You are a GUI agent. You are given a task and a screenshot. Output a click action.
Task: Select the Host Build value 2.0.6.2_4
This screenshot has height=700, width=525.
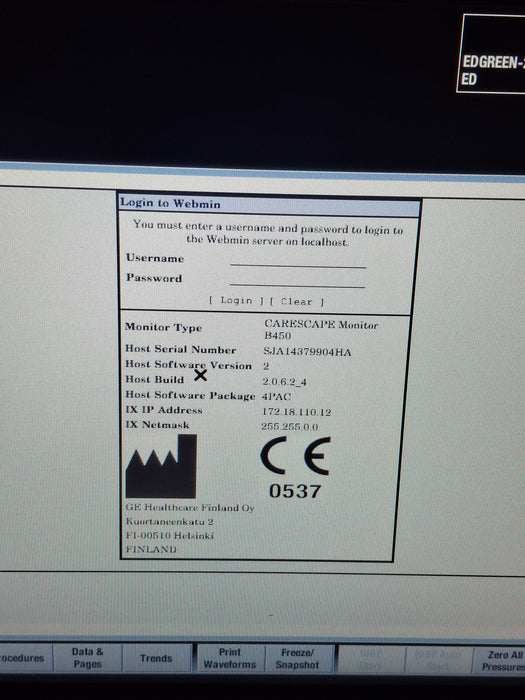pos(284,382)
